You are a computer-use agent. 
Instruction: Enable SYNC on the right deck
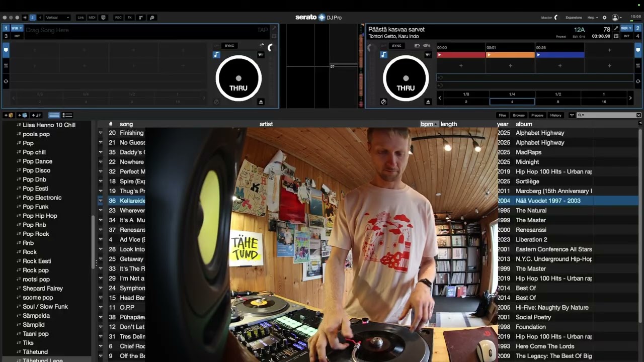click(396, 46)
